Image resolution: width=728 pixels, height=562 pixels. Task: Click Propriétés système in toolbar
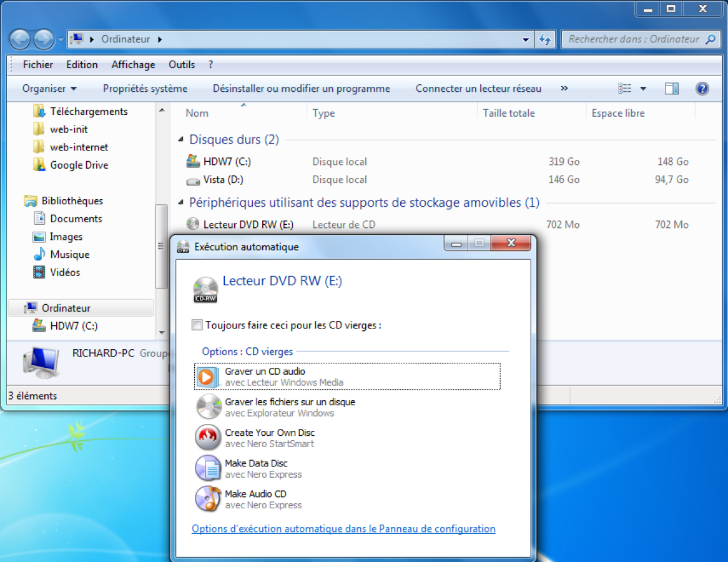click(x=145, y=88)
